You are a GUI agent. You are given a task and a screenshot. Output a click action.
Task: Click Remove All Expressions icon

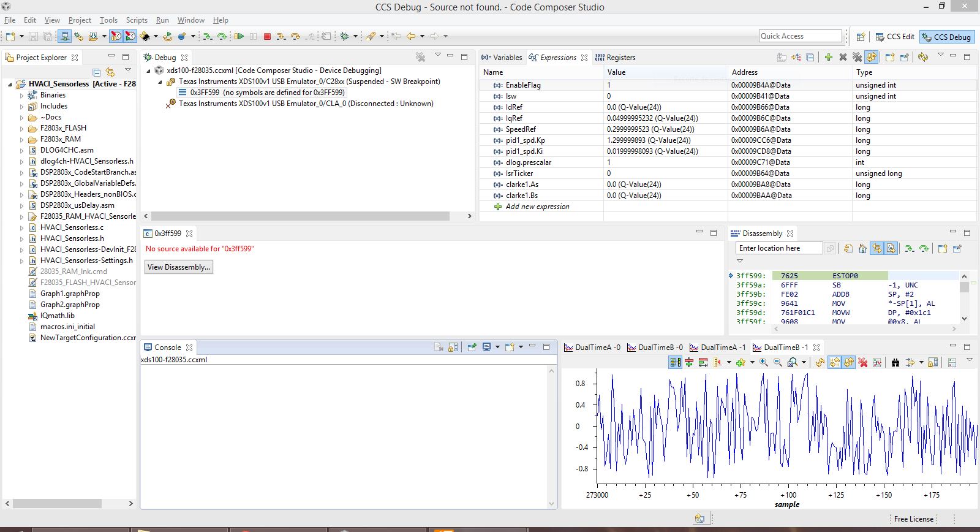(857, 57)
